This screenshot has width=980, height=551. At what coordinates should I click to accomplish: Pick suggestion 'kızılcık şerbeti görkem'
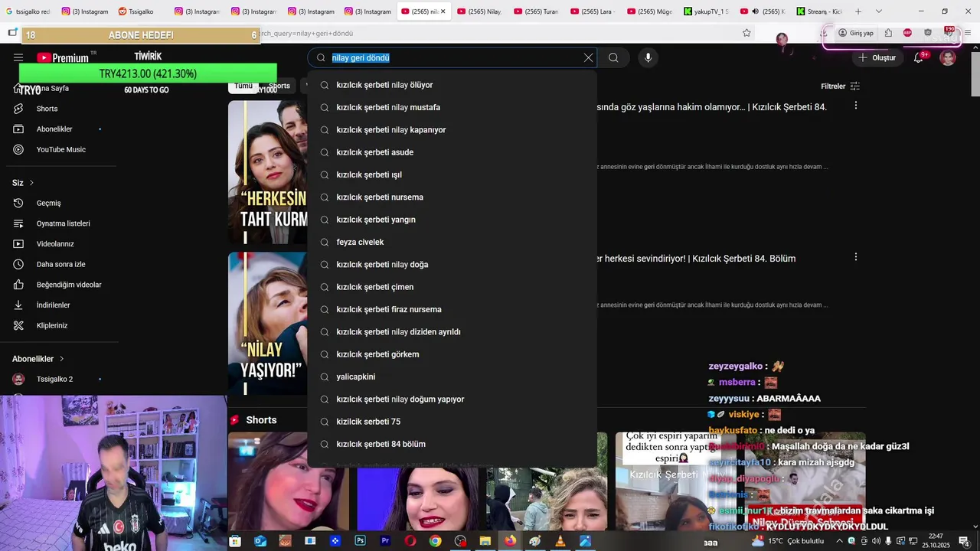(452, 354)
